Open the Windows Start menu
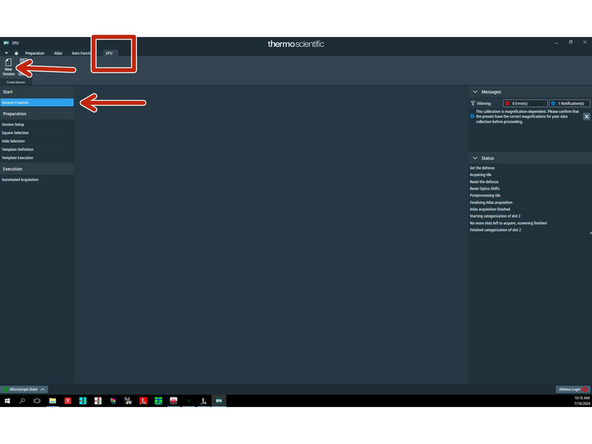 pos(7,401)
